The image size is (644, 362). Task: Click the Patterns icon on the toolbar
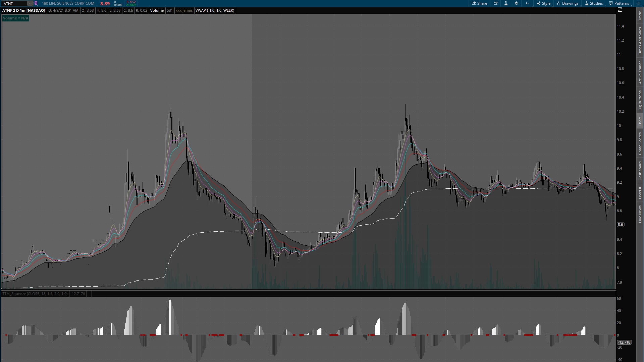(620, 3)
